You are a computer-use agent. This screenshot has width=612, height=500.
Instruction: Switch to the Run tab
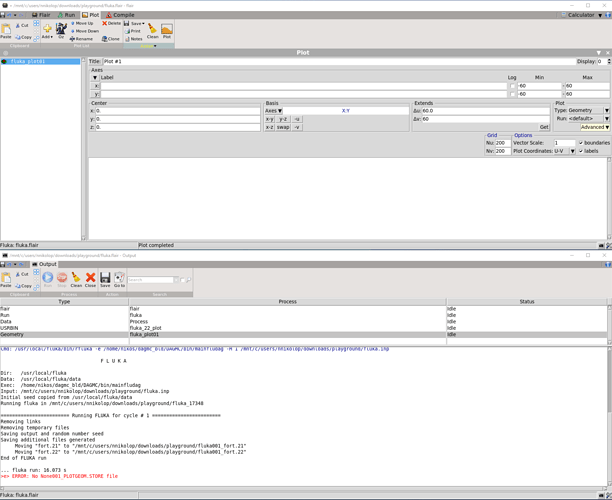(x=66, y=15)
